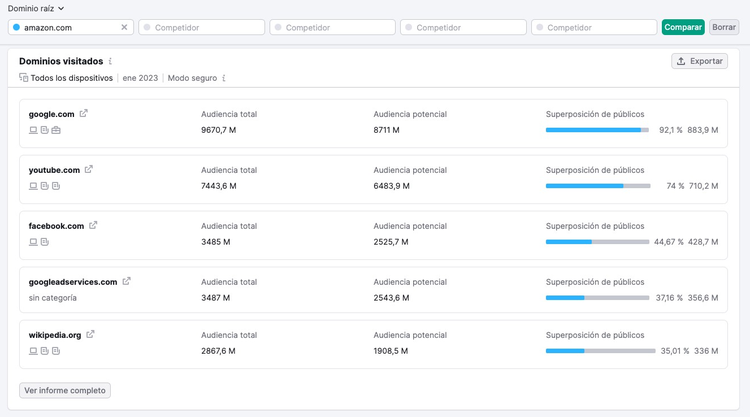Focus the second Competidor input field
The image size is (750, 417).
tap(332, 27)
